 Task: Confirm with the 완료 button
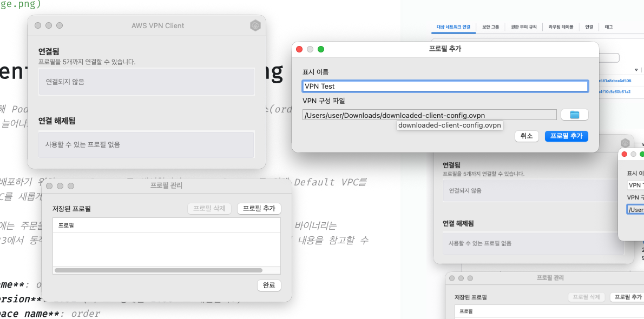tap(269, 285)
